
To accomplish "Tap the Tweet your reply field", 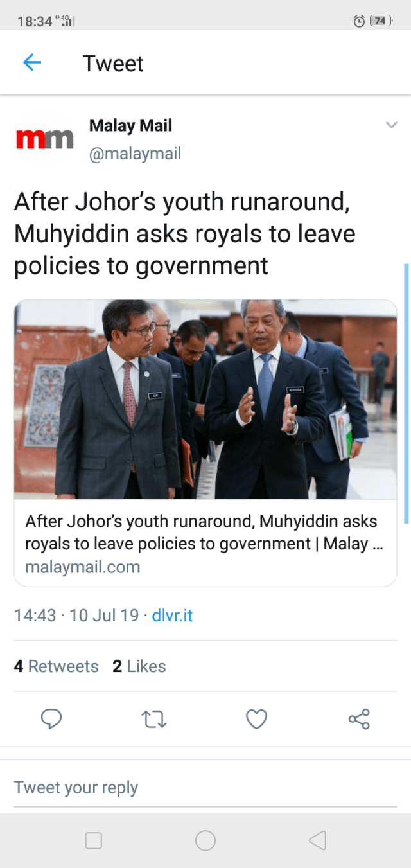I will 205,788.
